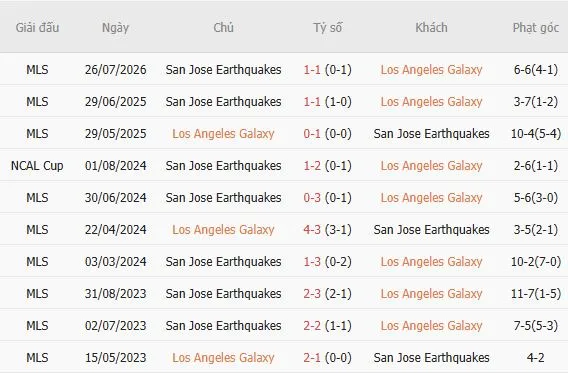Image resolution: width=568 pixels, height=373 pixels.
Task: Click the Giải đấu column header
Action: pos(37,28)
